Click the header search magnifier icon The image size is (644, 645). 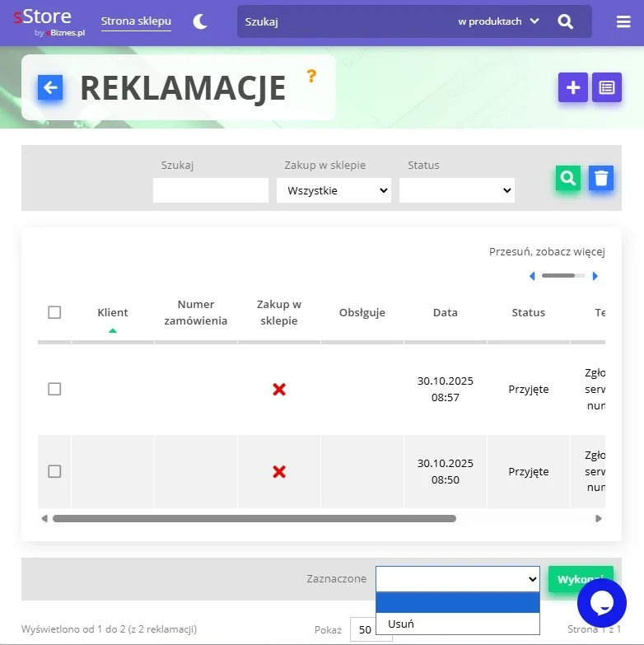[565, 21]
